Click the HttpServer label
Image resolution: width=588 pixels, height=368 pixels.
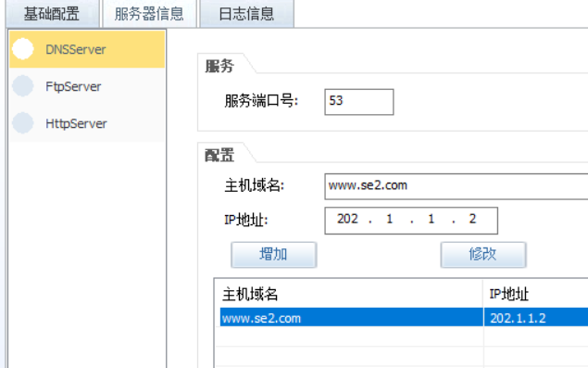(x=76, y=123)
